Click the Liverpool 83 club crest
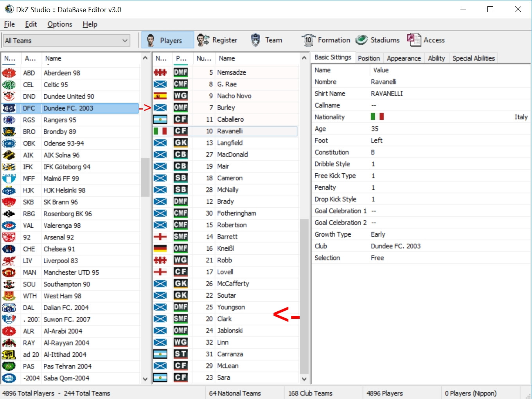 pyautogui.click(x=9, y=261)
